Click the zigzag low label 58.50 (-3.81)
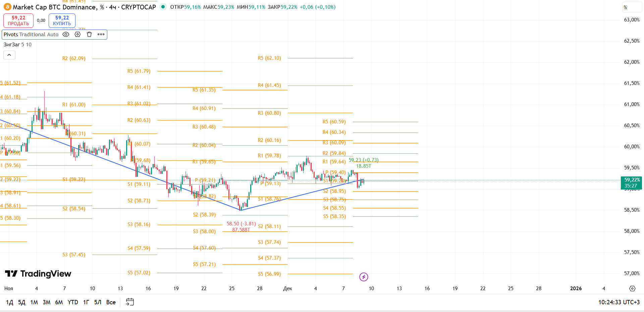This screenshot has height=312, width=644. coord(241,224)
